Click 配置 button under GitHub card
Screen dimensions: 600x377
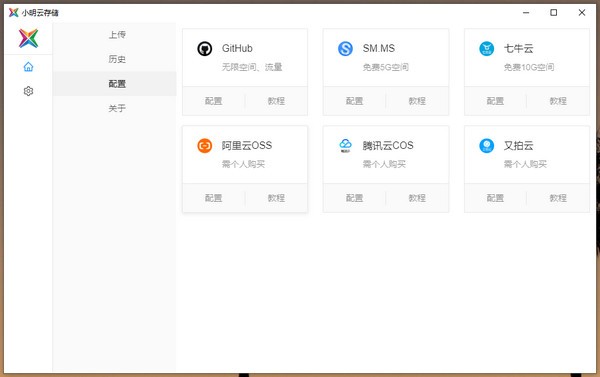[x=214, y=101]
